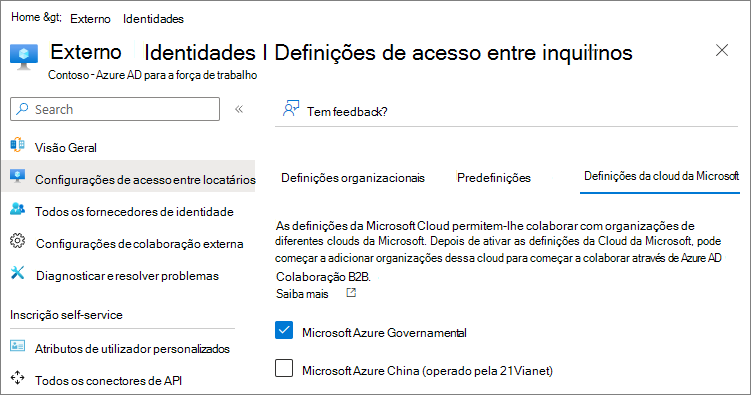The image size is (751, 395).
Task: Click the API connectors arrows icon
Action: pyautogui.click(x=18, y=377)
